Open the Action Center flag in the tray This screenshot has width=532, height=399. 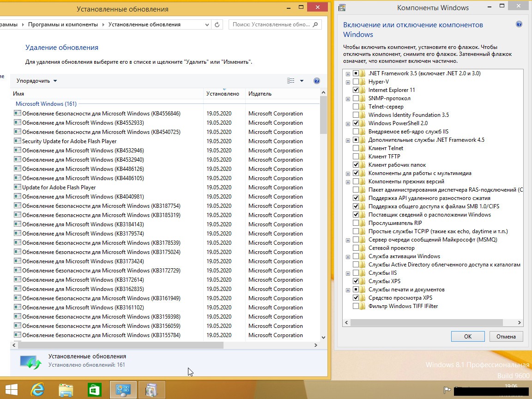tap(447, 390)
